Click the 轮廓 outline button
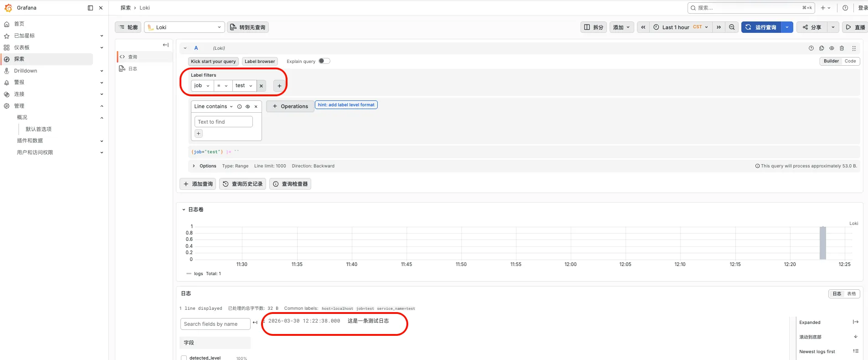The height and width of the screenshot is (360, 868). pos(128,27)
